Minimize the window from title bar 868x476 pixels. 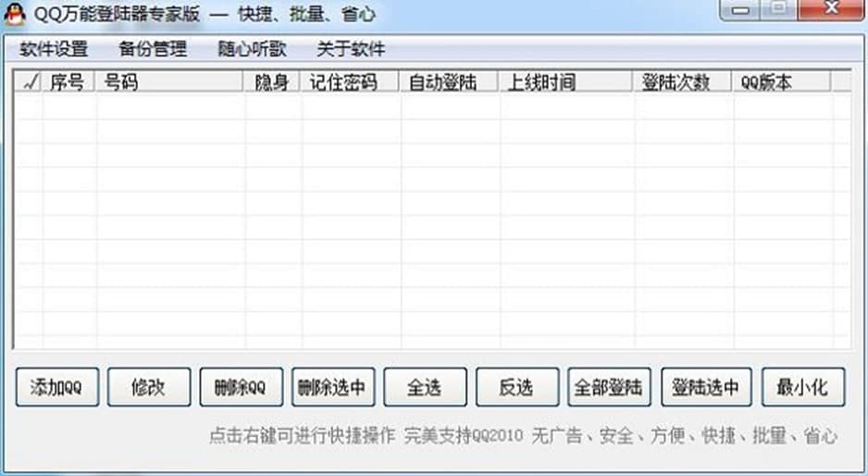tap(740, 10)
